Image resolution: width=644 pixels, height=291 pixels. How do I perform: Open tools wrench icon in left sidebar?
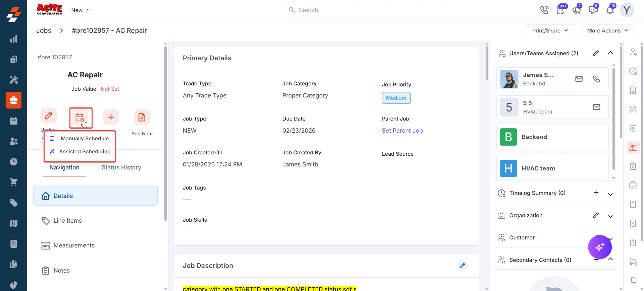[x=13, y=80]
